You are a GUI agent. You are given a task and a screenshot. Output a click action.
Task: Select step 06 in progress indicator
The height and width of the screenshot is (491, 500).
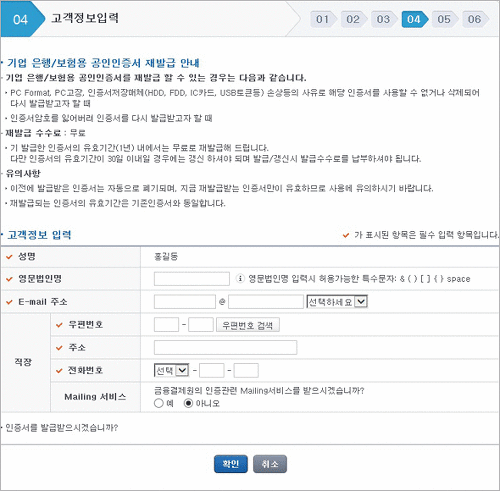pos(475,19)
